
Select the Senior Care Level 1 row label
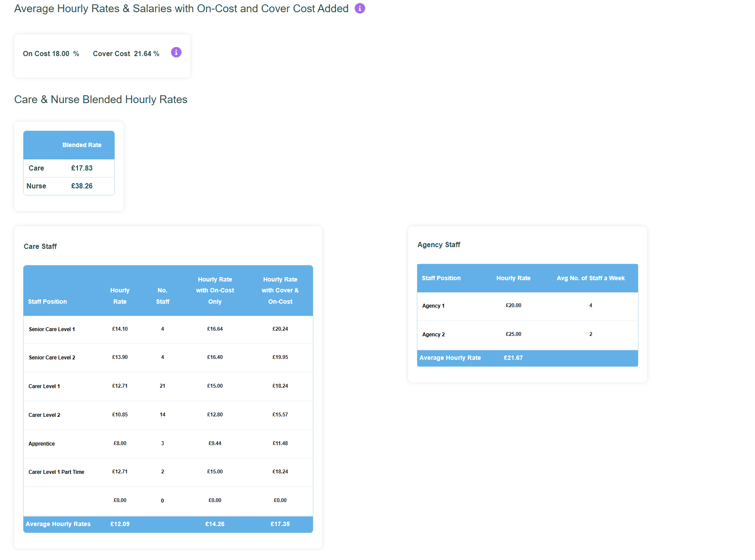(52, 329)
